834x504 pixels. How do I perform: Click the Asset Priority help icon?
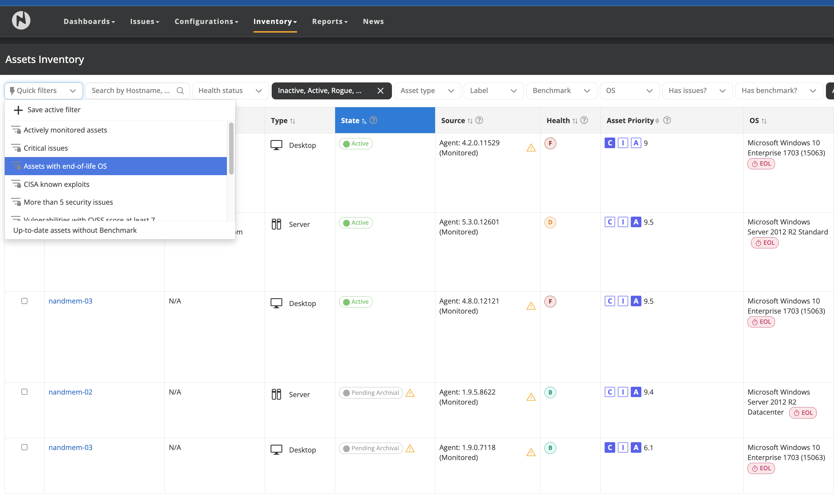[667, 120]
